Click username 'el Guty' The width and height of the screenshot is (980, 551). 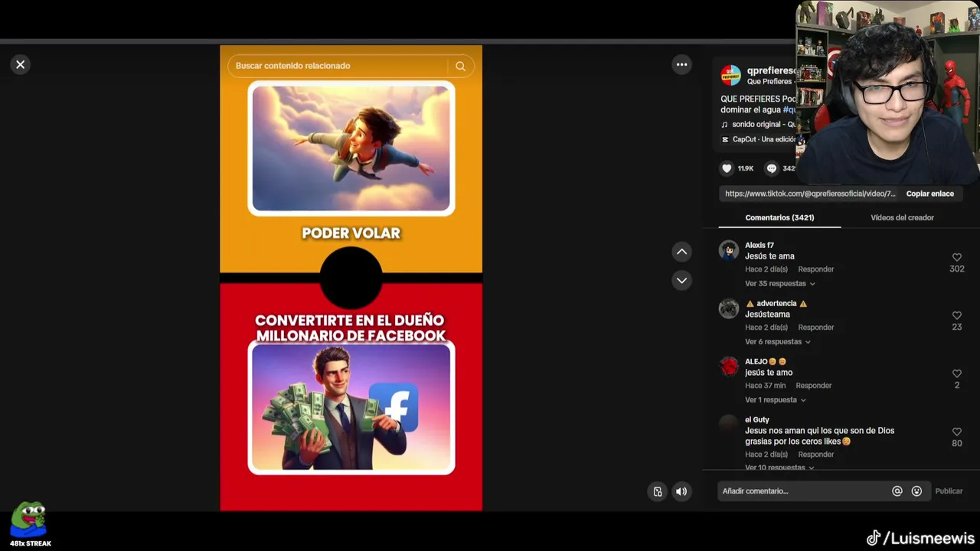pyautogui.click(x=757, y=420)
